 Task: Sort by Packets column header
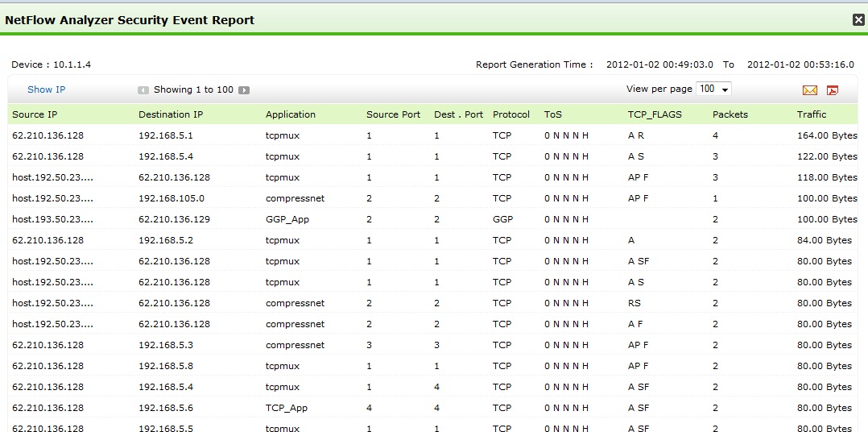coord(730,114)
